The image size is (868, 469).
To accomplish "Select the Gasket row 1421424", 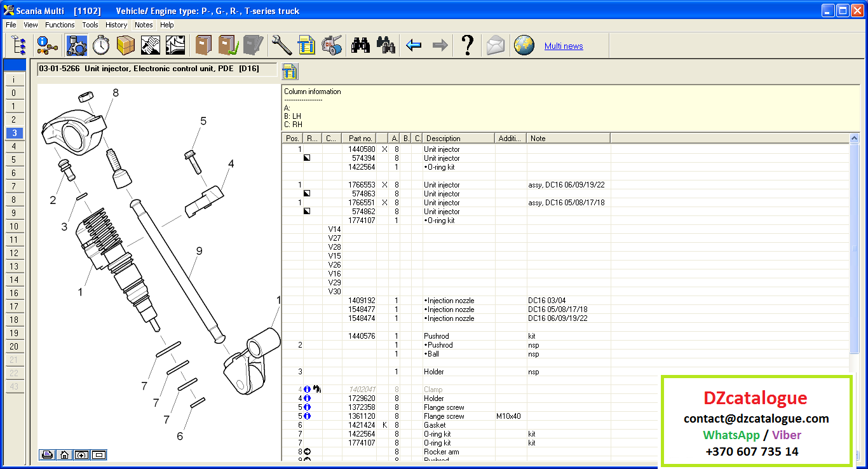I will (x=566, y=425).
